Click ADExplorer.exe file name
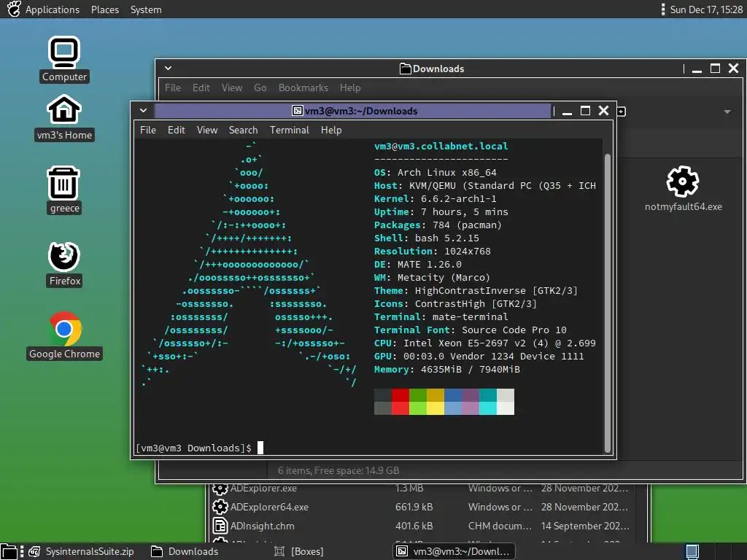The height and width of the screenshot is (560, 747). 263,488
